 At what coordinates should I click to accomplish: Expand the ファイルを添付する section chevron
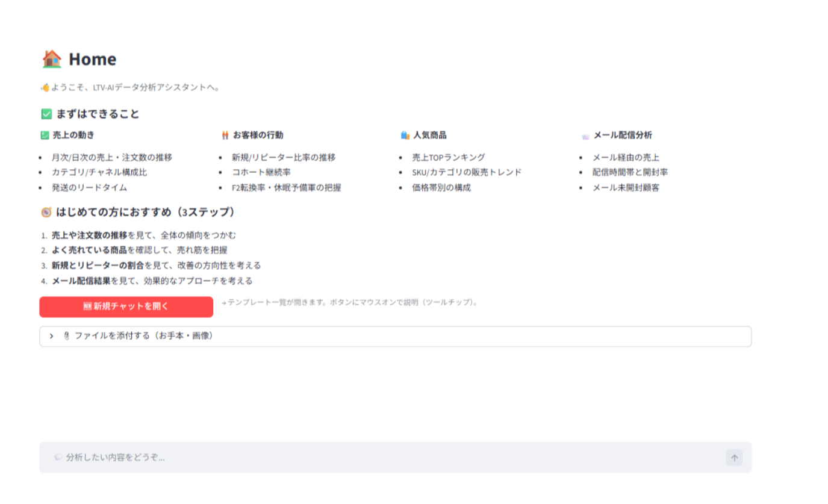click(x=51, y=336)
